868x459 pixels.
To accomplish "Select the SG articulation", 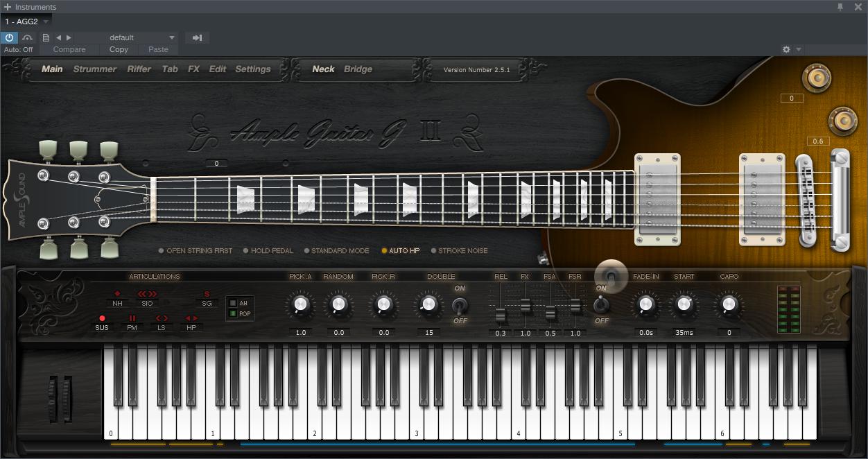I will tap(207, 299).
